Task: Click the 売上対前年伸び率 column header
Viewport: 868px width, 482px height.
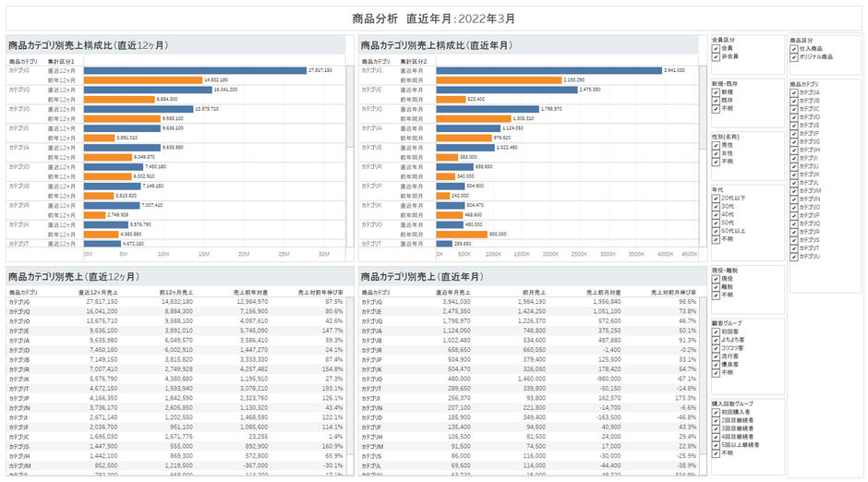Action: 320,292
